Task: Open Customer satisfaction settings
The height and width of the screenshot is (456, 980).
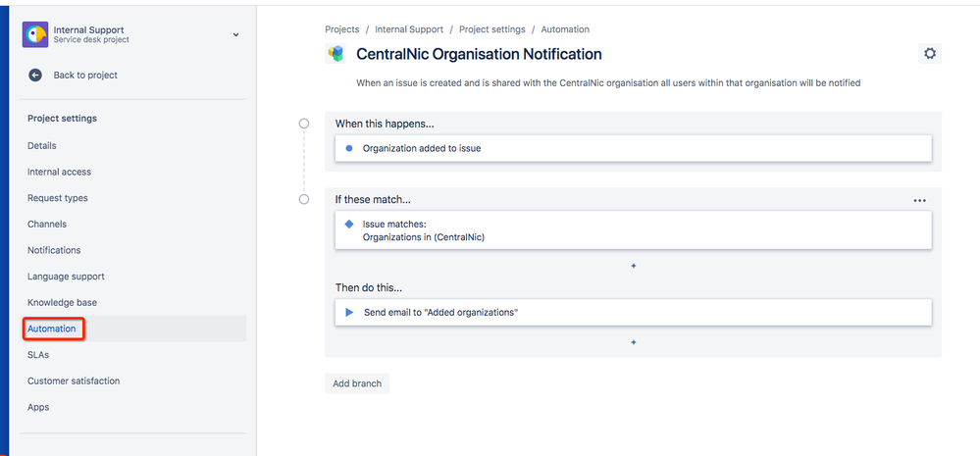Action: (74, 381)
